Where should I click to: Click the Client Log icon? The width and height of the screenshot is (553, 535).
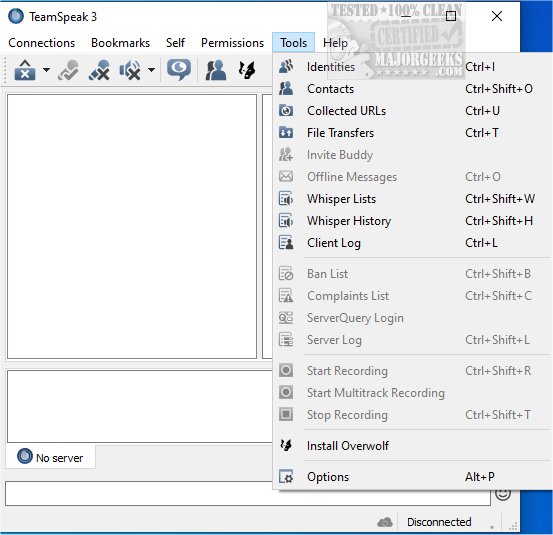tap(286, 243)
